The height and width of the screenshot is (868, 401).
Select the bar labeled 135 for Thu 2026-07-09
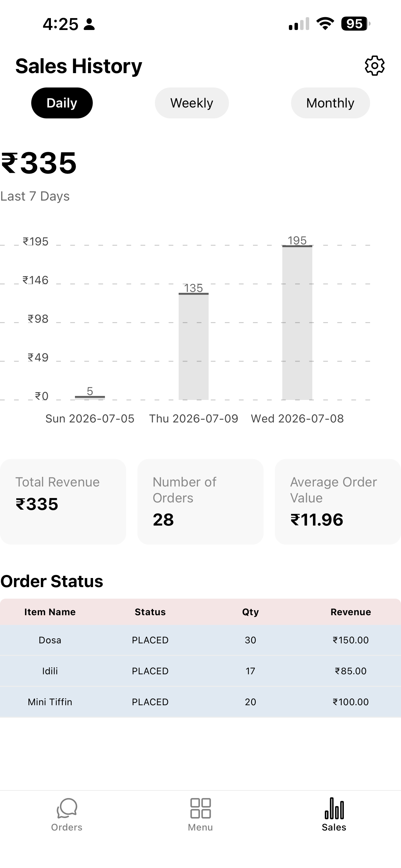coord(193,347)
